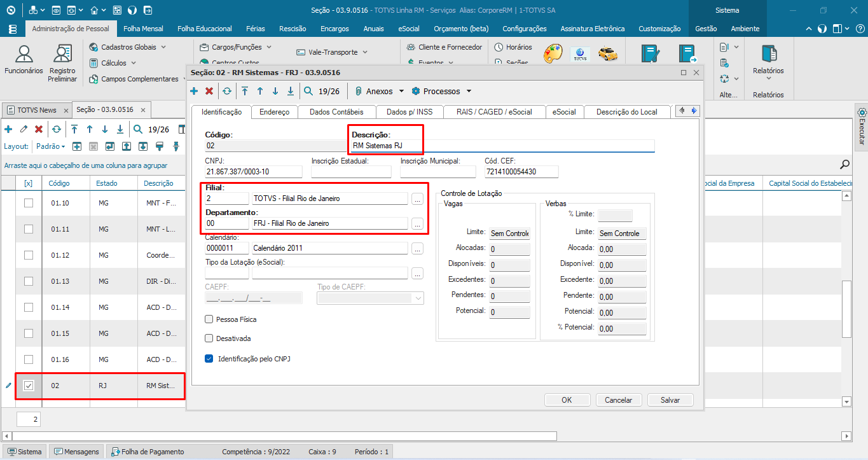868x460 pixels.
Task: Open the Folha Mensal ribbon tab
Action: click(143, 29)
